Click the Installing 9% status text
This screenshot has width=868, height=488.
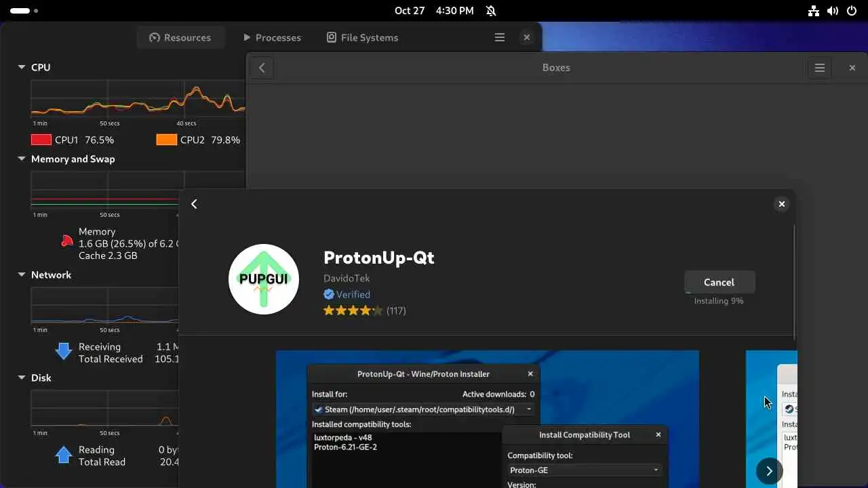point(719,301)
